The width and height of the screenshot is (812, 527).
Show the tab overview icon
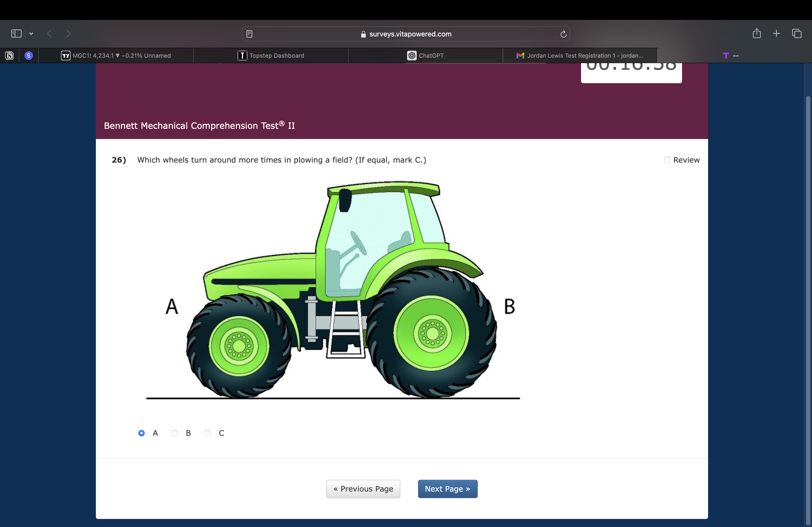pos(797,33)
